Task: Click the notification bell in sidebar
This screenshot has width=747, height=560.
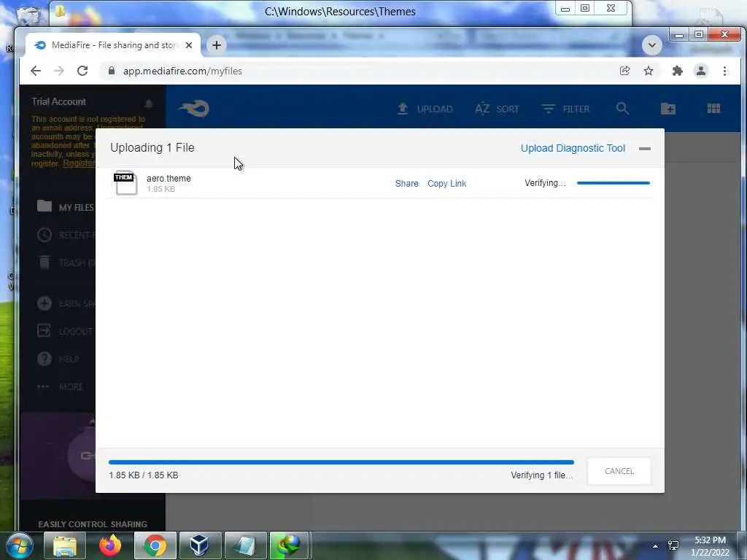Action: (149, 104)
